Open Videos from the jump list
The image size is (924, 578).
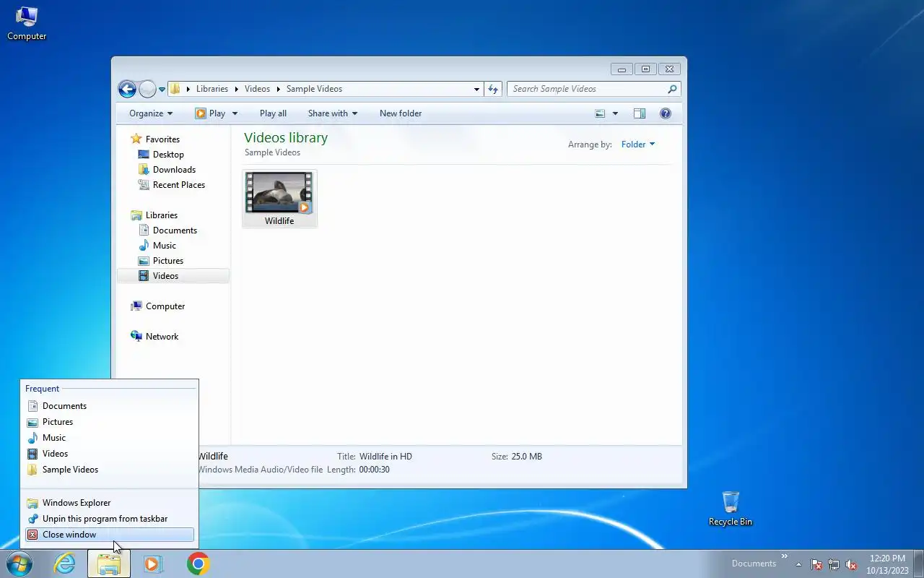click(109, 454)
